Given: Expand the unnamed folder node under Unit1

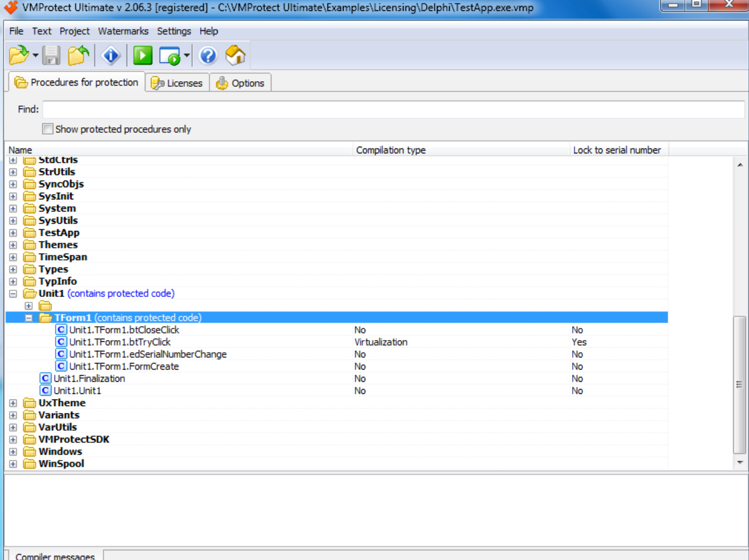Looking at the screenshot, I should point(28,305).
